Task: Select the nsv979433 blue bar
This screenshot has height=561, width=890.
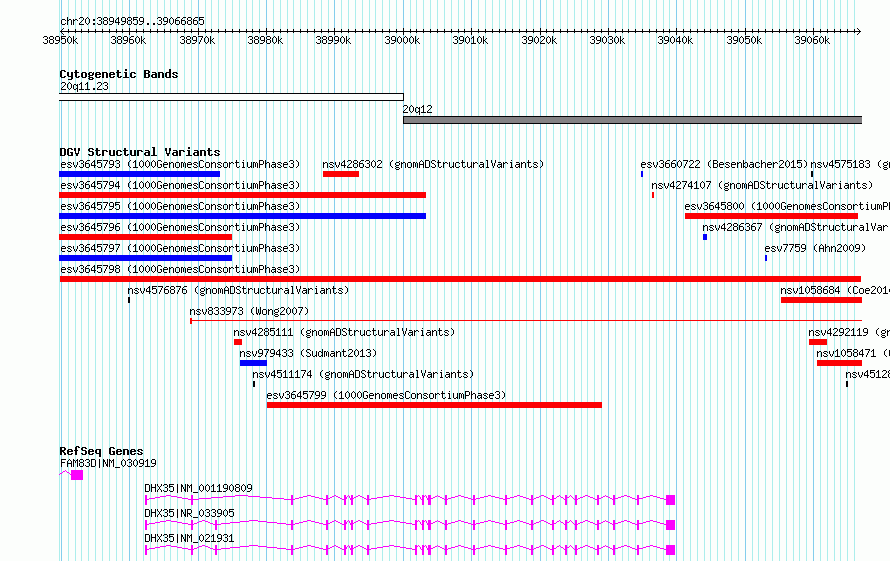Action: coord(253,363)
